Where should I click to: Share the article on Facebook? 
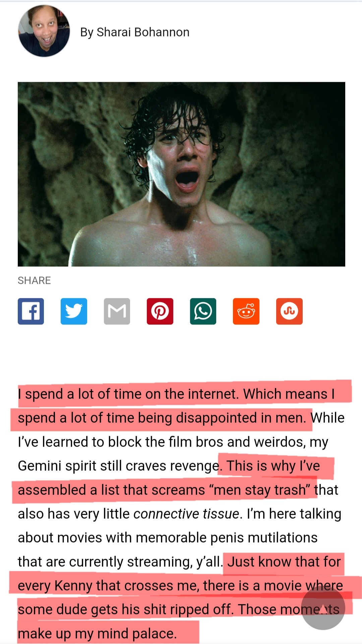(31, 311)
